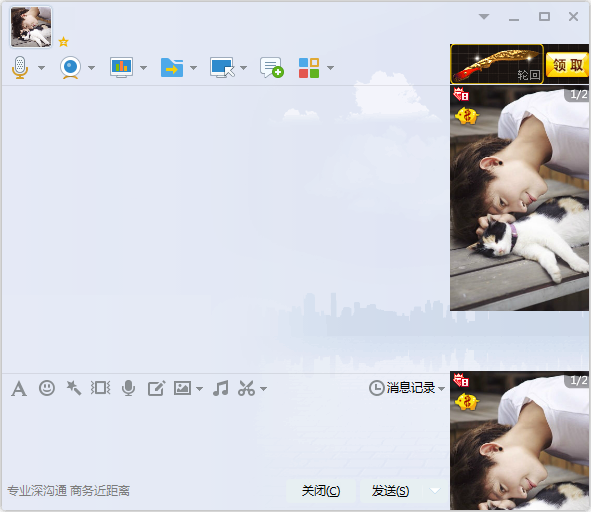Capture screenshot with scissors icon
Screen dimensions: 591x512
247,388
